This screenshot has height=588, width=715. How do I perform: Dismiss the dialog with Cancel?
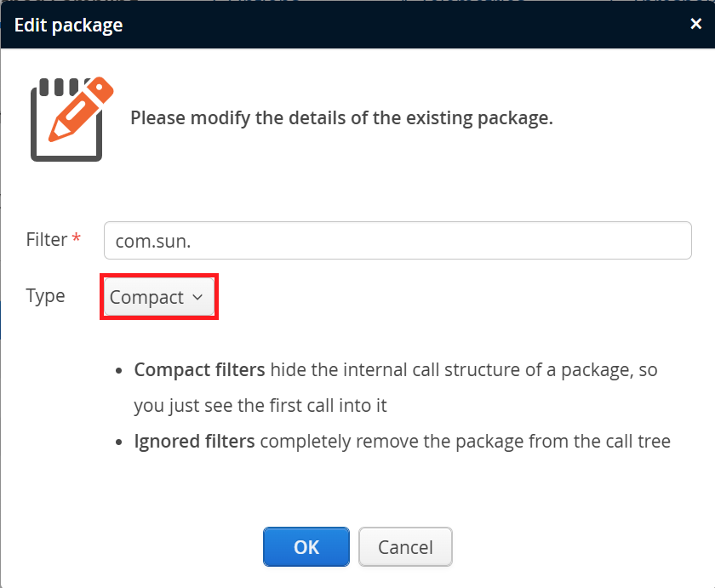tap(405, 547)
